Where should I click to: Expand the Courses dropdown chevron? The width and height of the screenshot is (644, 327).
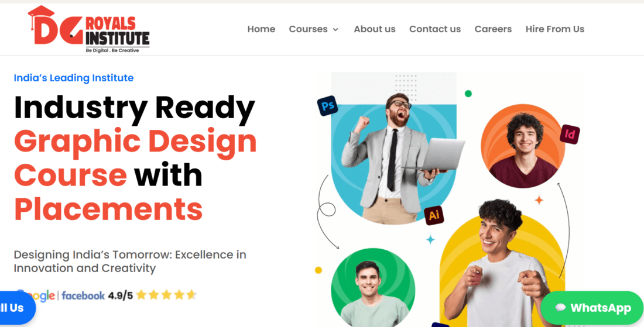[x=335, y=29]
